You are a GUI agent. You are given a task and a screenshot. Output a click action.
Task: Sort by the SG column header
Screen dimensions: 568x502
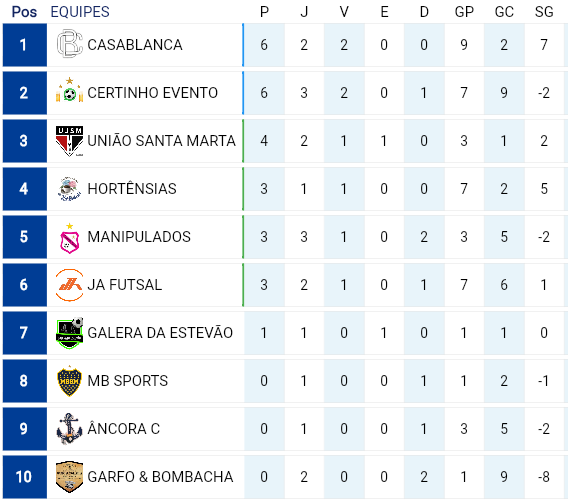(x=544, y=12)
